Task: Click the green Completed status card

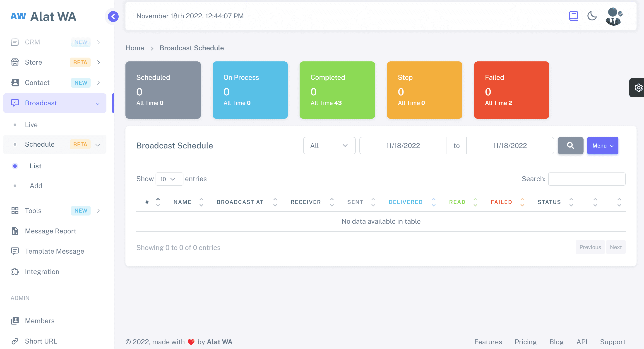Action: point(337,90)
